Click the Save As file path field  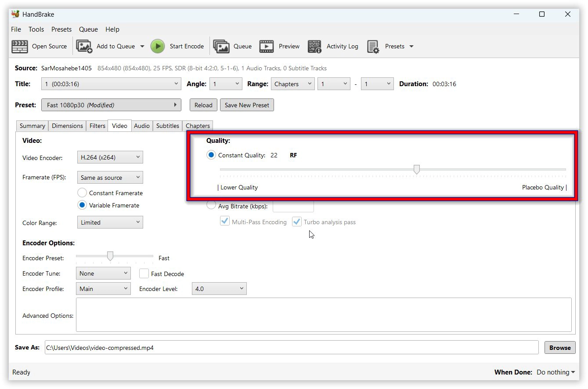point(292,348)
